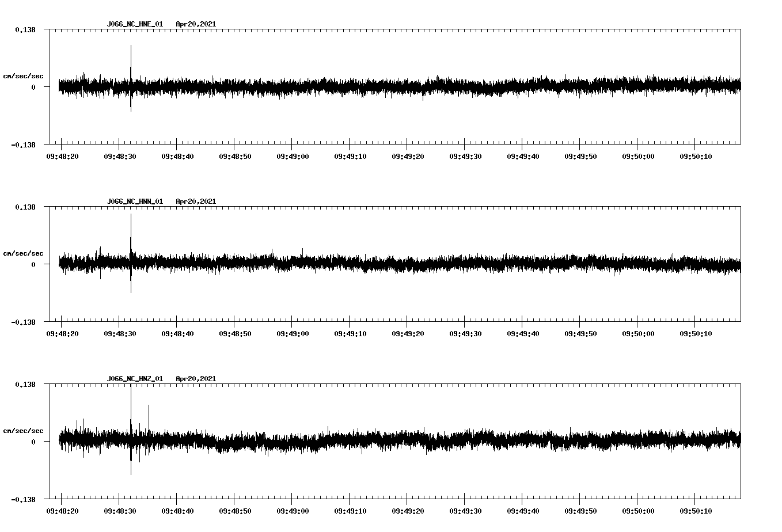Click the J066_NC_HNN_01 channel label
This screenshot has width=782, height=532.
[134, 202]
